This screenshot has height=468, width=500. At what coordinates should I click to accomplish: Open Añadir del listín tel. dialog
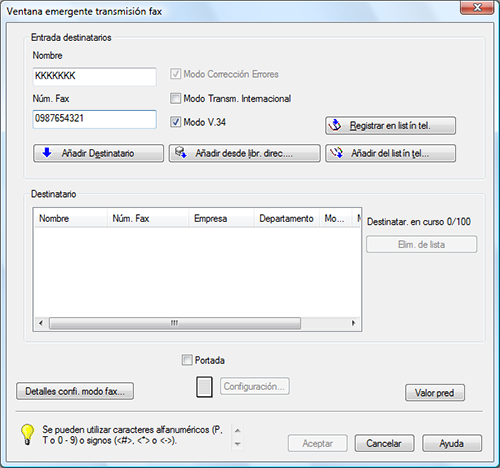(390, 153)
